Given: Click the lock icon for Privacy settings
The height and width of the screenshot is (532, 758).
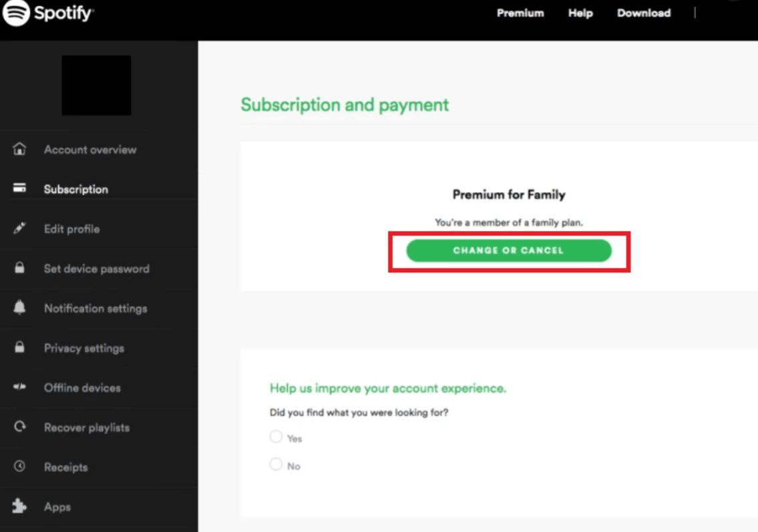Looking at the screenshot, I should 19,346.
